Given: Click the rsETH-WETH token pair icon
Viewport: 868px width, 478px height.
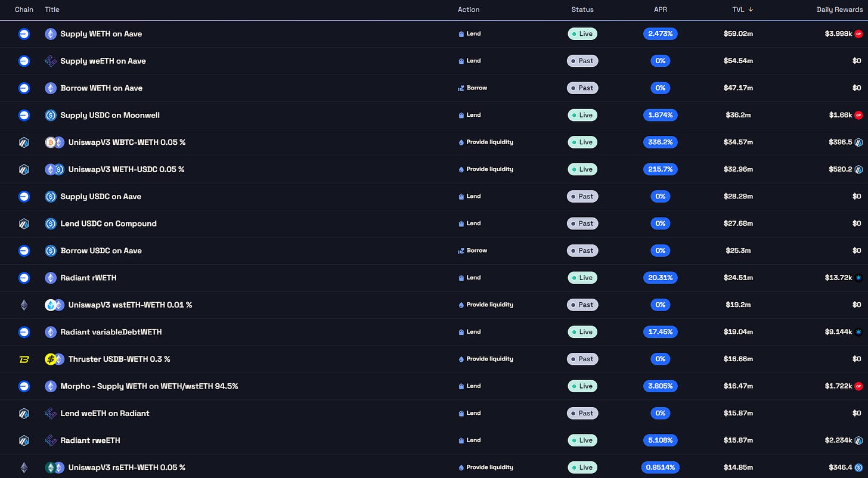Looking at the screenshot, I should coord(55,468).
